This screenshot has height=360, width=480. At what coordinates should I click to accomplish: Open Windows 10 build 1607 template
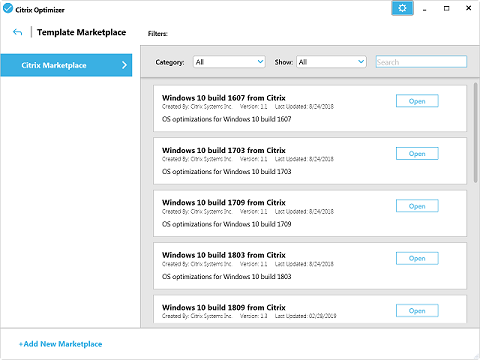[x=417, y=101]
